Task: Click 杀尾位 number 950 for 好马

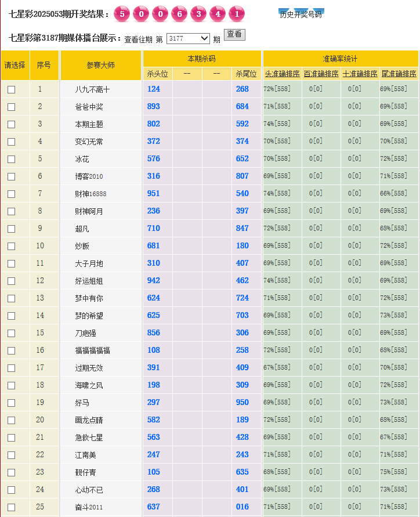Action: tap(242, 402)
